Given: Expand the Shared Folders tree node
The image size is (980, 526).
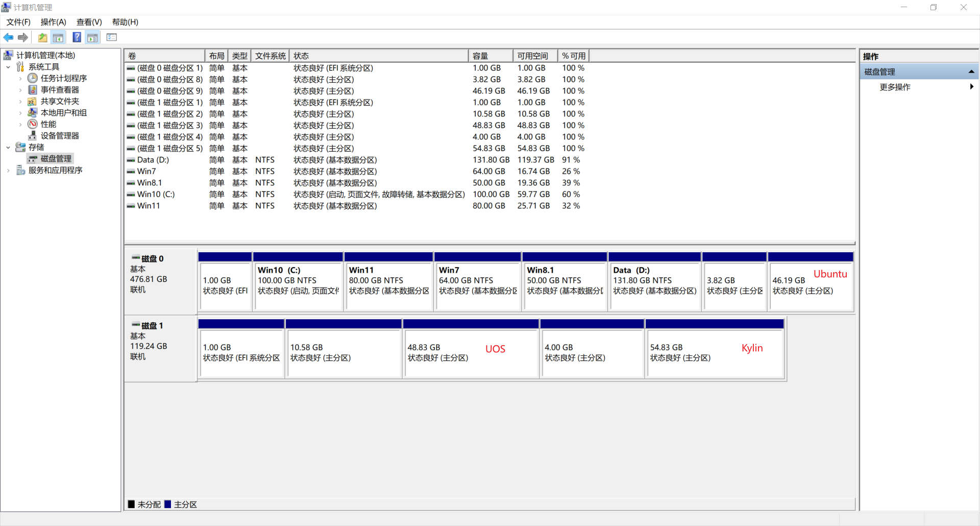Looking at the screenshot, I should click(x=20, y=101).
